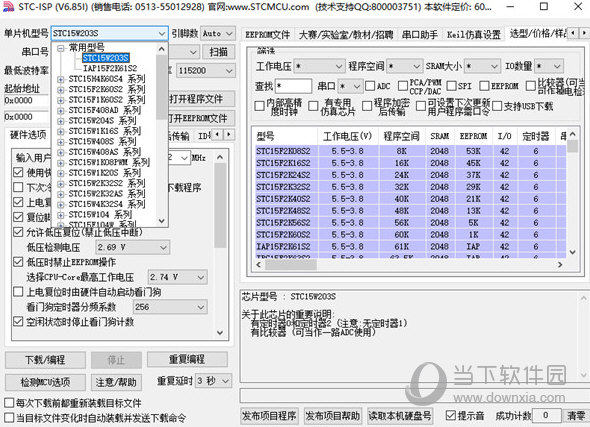Switch to the EEPROM文件 tab
The width and height of the screenshot is (590, 427).
(268, 35)
